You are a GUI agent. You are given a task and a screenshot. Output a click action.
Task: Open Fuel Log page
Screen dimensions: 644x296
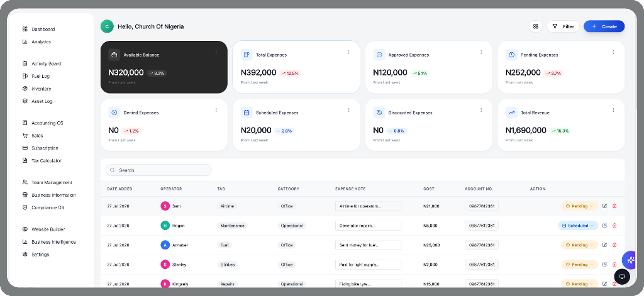36,77
